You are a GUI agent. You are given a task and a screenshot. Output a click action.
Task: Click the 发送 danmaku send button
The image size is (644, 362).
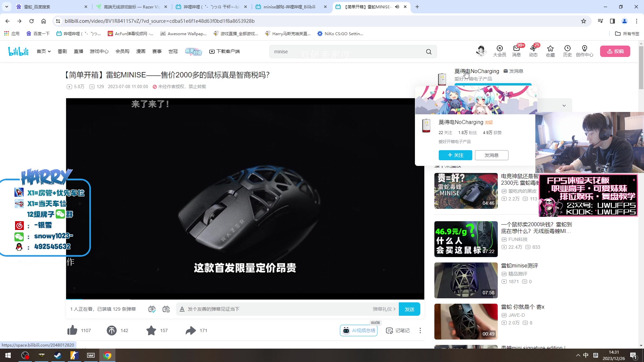pyautogui.click(x=409, y=309)
